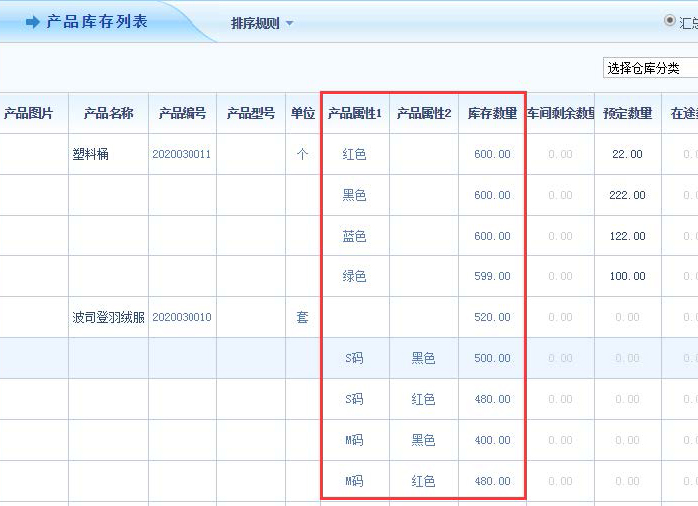Click the 产品图片 column header

click(x=29, y=113)
